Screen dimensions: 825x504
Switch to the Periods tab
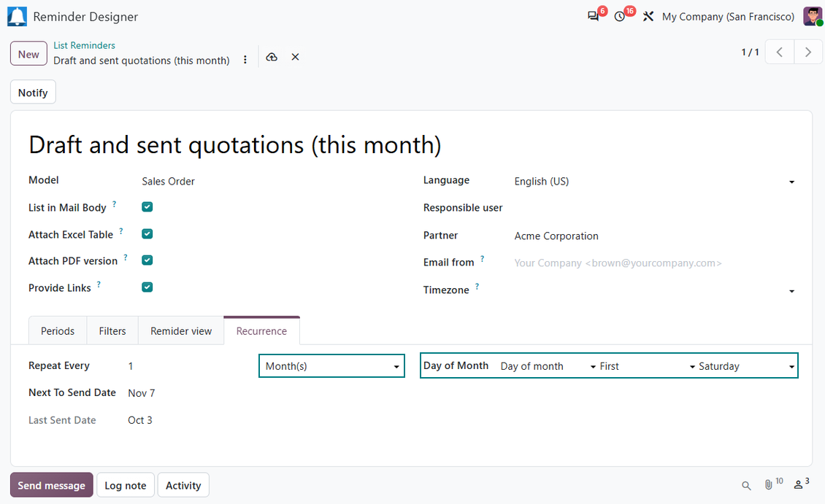(x=58, y=331)
